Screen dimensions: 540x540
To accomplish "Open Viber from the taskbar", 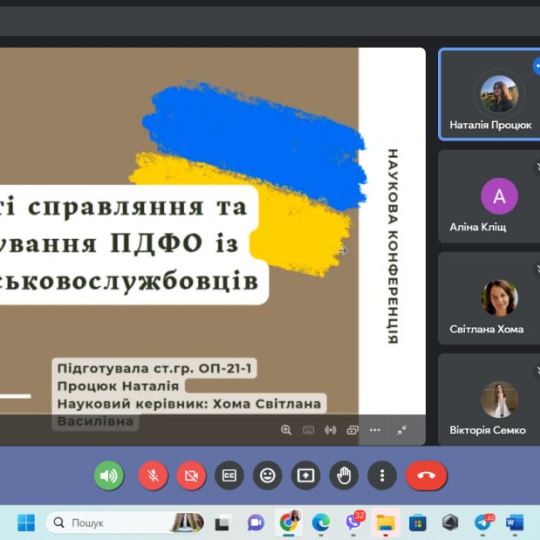I will [354, 522].
